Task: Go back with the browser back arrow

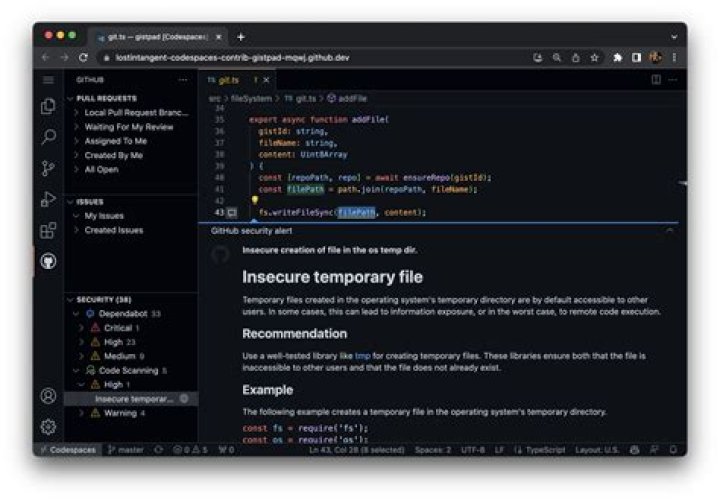Action: point(45,57)
